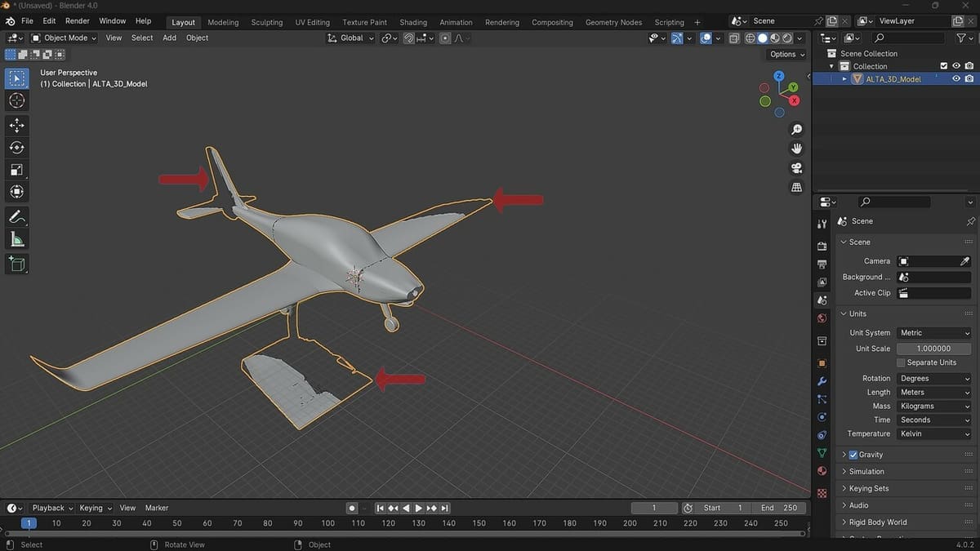Switch perspective/orthographic grid icon
Screen dimensions: 980x551
[x=797, y=188]
